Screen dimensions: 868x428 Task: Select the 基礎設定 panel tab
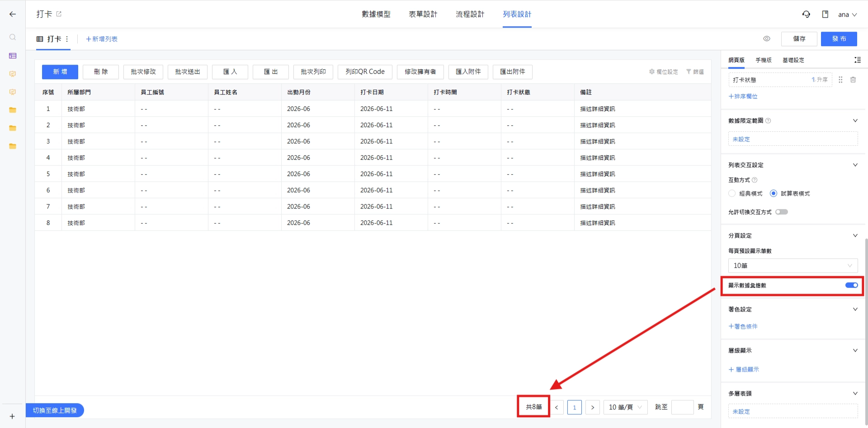[x=793, y=60]
